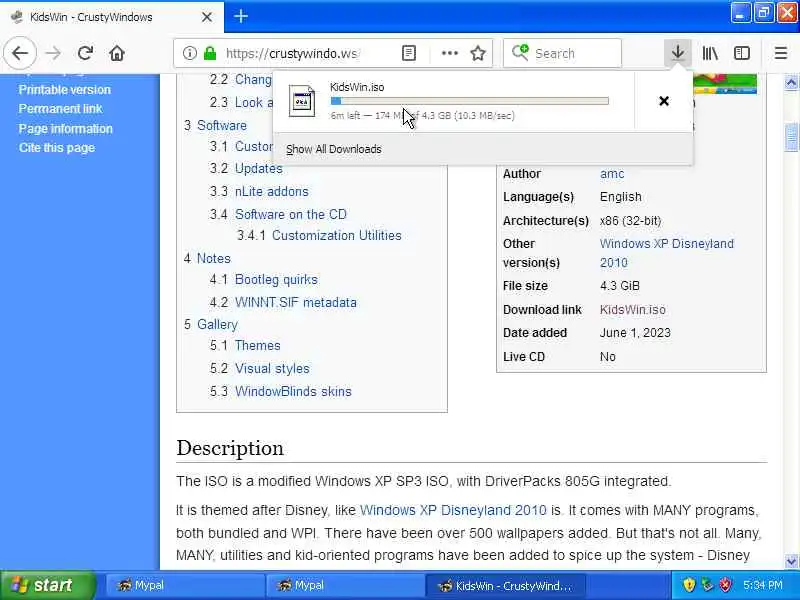Image resolution: width=800 pixels, height=600 pixels.
Task: Jump to 3.2 Updates section
Action: pyautogui.click(x=246, y=168)
